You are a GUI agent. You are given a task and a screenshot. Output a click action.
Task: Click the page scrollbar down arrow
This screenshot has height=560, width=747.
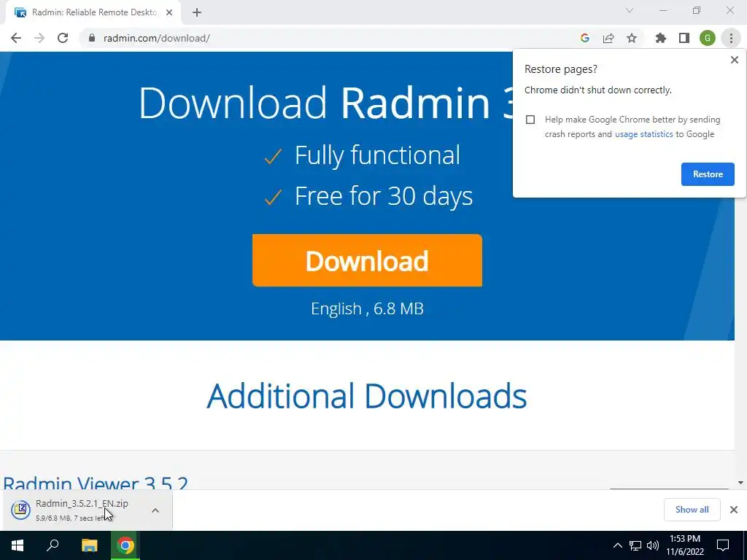tap(740, 483)
